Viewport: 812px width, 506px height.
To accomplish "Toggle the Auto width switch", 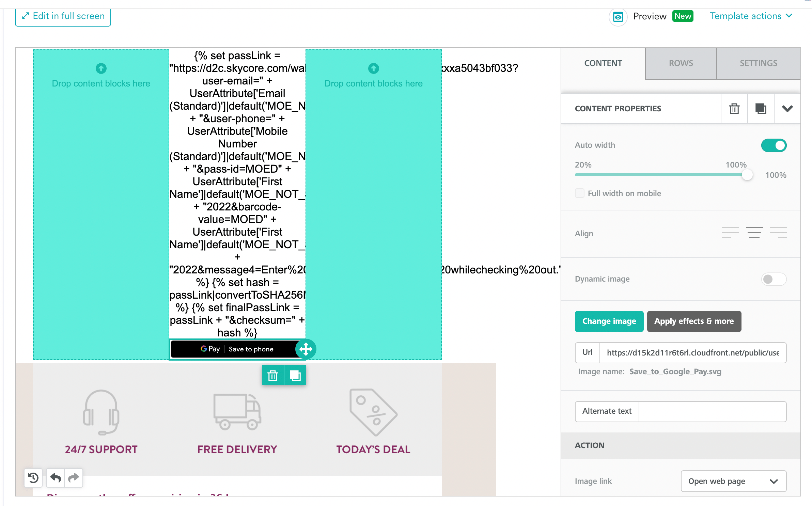I will tap(774, 145).
